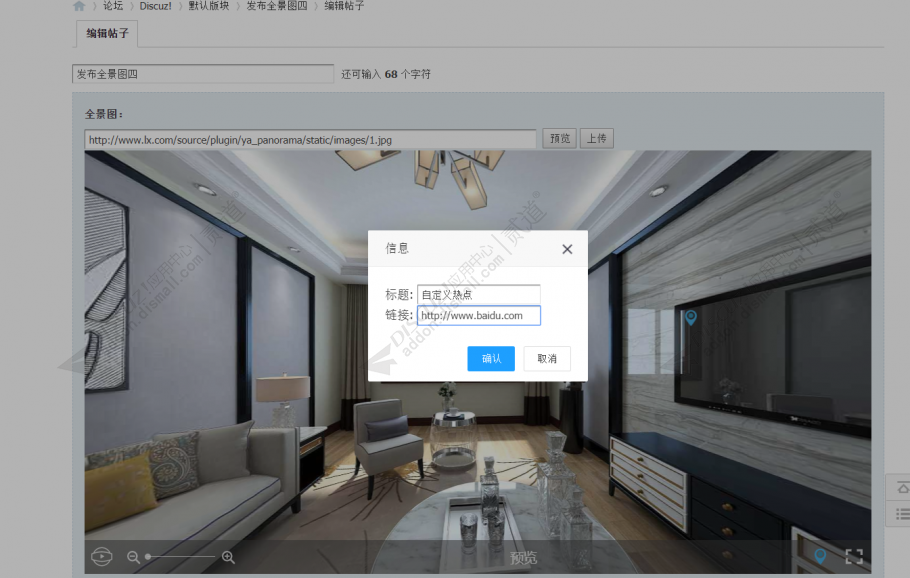Screen dimensions: 910x578
Task: Click the 链接 input with baidu URL
Action: click(x=479, y=316)
